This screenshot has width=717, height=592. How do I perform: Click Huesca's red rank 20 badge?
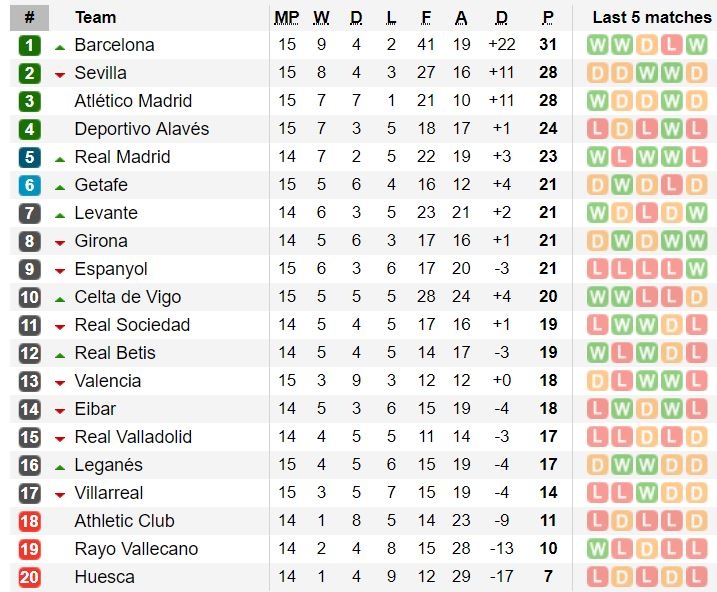[x=30, y=577]
